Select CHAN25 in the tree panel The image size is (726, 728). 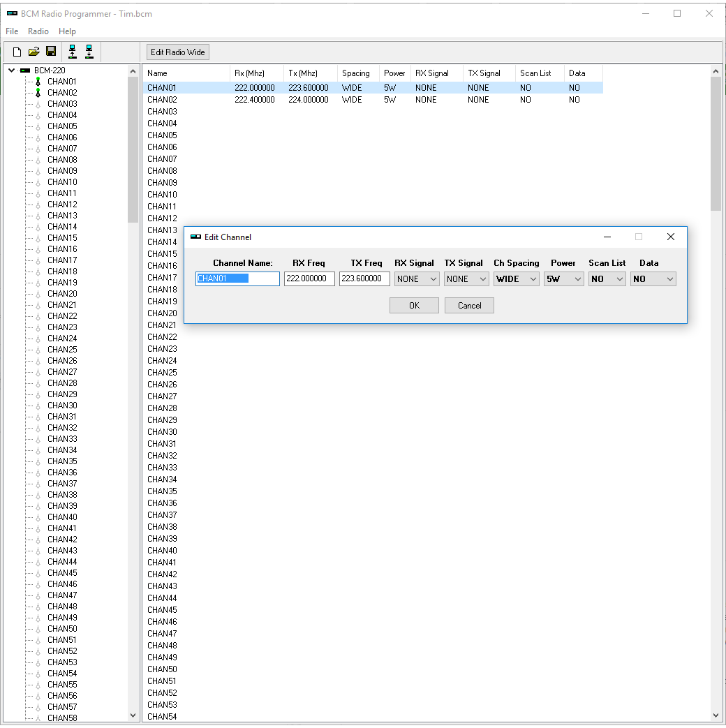62,350
